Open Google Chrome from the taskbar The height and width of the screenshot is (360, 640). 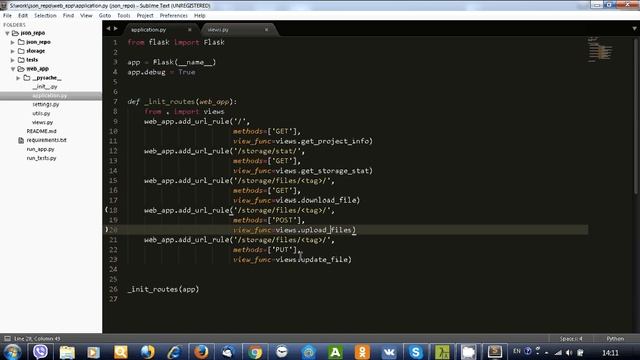pos(255,352)
